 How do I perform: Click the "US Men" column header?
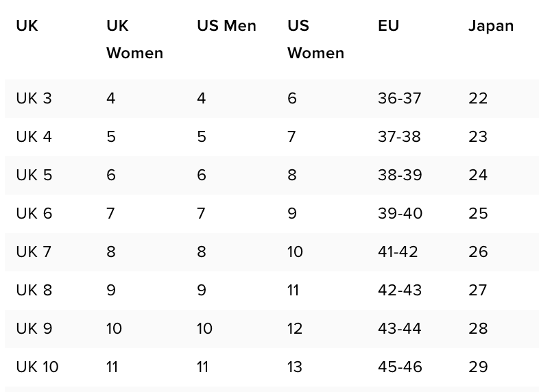(x=226, y=26)
